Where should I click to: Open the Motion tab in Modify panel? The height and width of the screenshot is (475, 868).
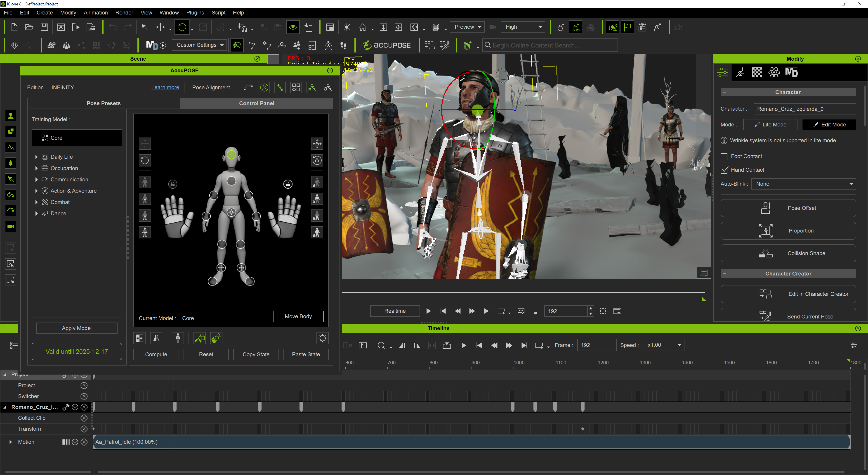pyautogui.click(x=740, y=72)
